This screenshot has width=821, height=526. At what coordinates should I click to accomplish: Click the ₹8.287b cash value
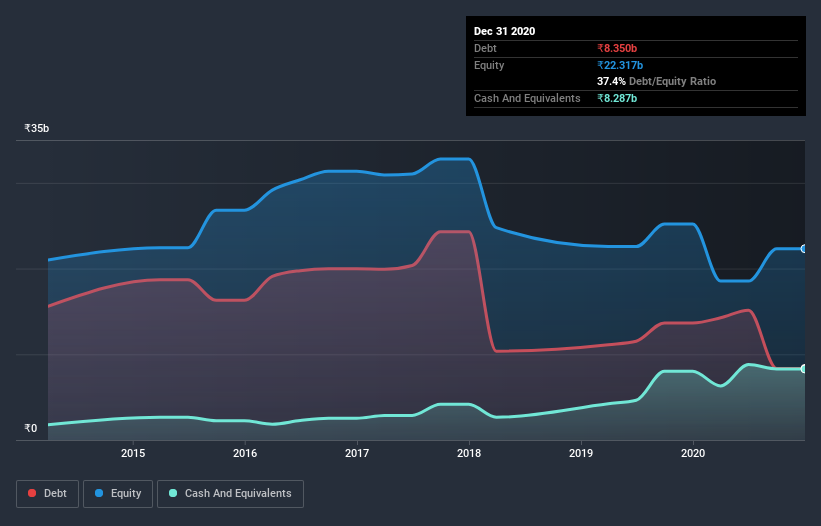point(617,98)
